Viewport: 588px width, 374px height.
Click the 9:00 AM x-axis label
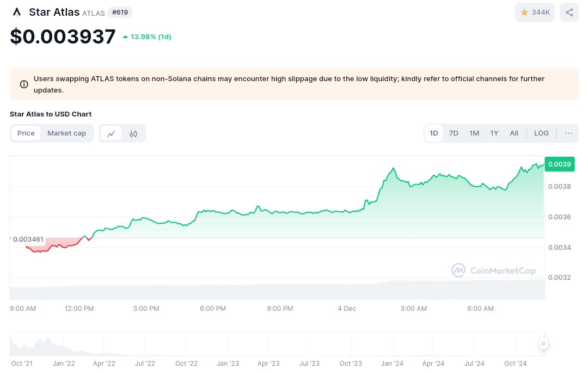(x=23, y=308)
